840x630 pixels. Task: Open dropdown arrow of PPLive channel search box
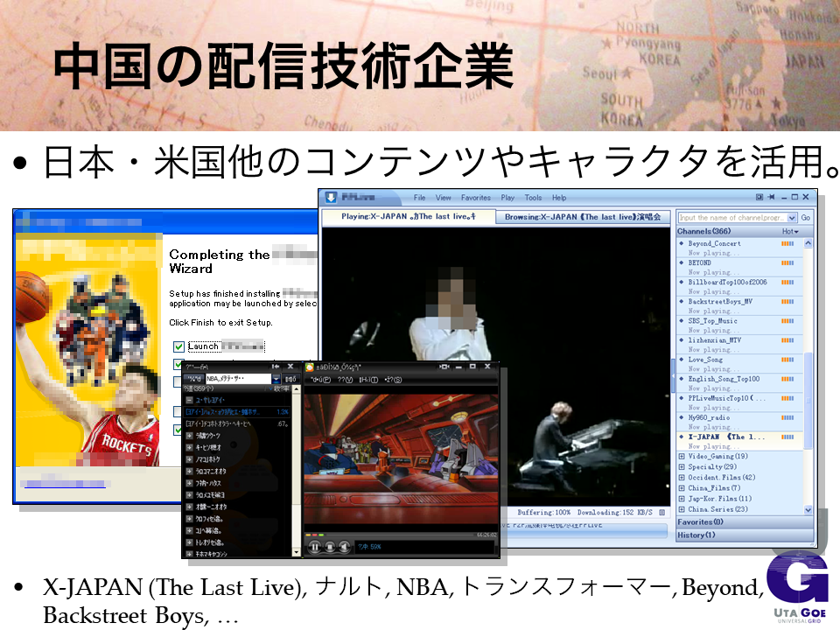pyautogui.click(x=792, y=218)
